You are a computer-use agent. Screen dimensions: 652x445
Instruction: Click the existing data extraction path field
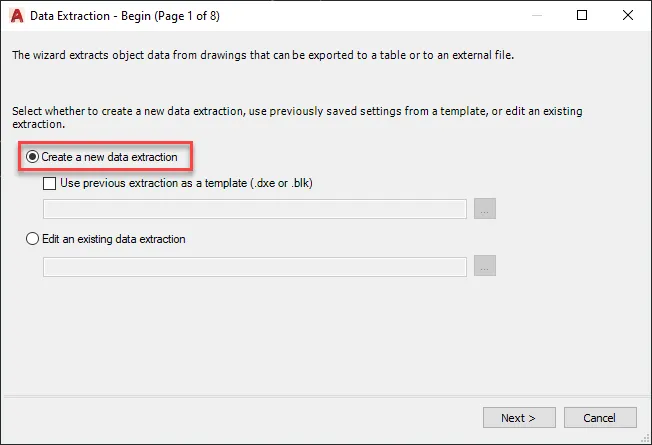tap(254, 267)
